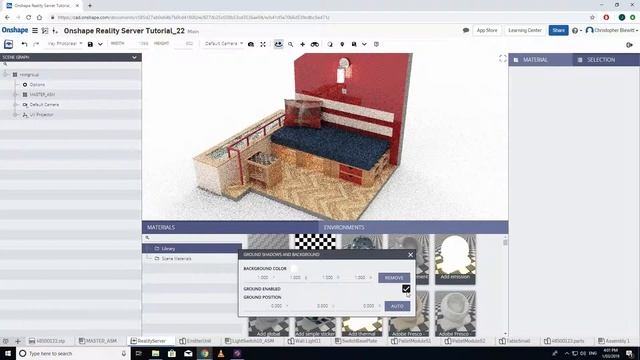The height and width of the screenshot is (360, 640).
Task: Collapse the Scene Graph panel chevron
Action: pyautogui.click(x=134, y=58)
